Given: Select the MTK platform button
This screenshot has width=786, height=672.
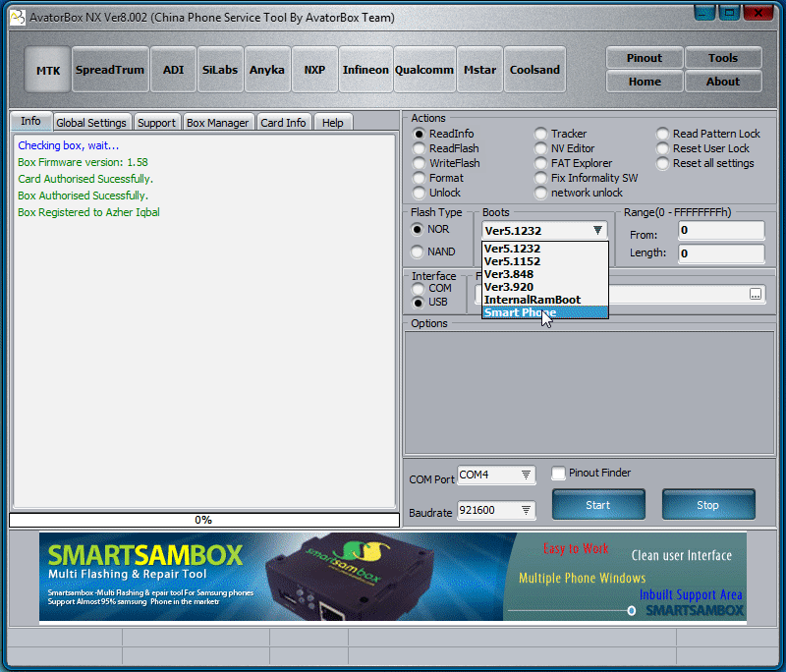Looking at the screenshot, I should pyautogui.click(x=48, y=70).
